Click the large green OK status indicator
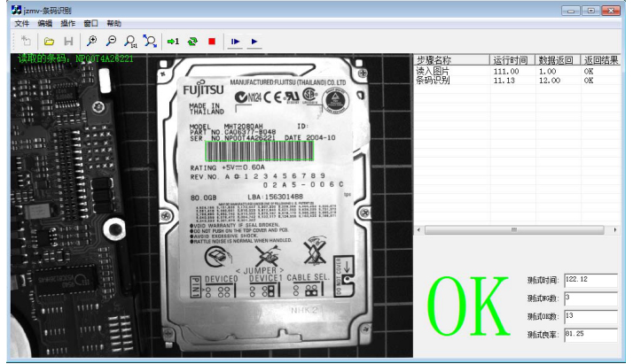633x364 pixels. click(468, 306)
